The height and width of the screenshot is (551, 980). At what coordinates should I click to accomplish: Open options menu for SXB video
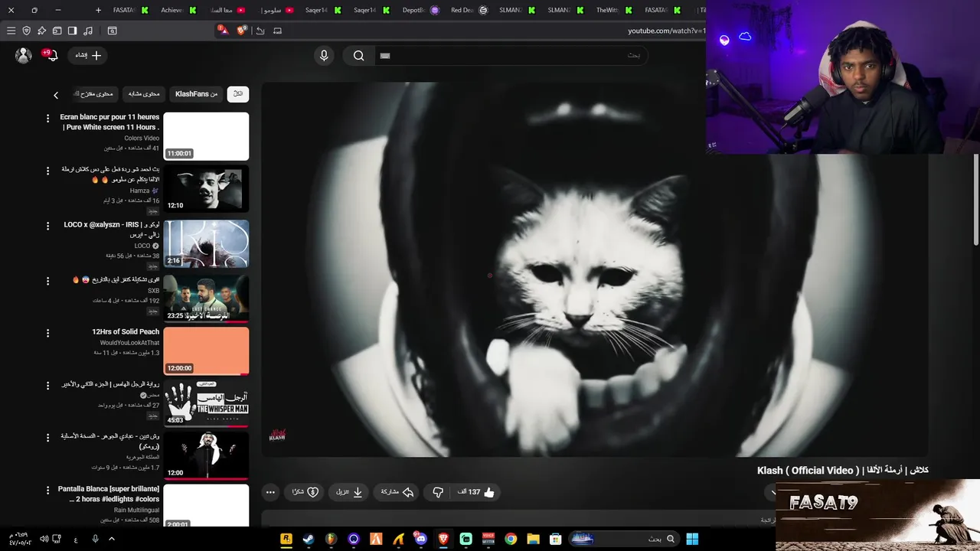47,281
